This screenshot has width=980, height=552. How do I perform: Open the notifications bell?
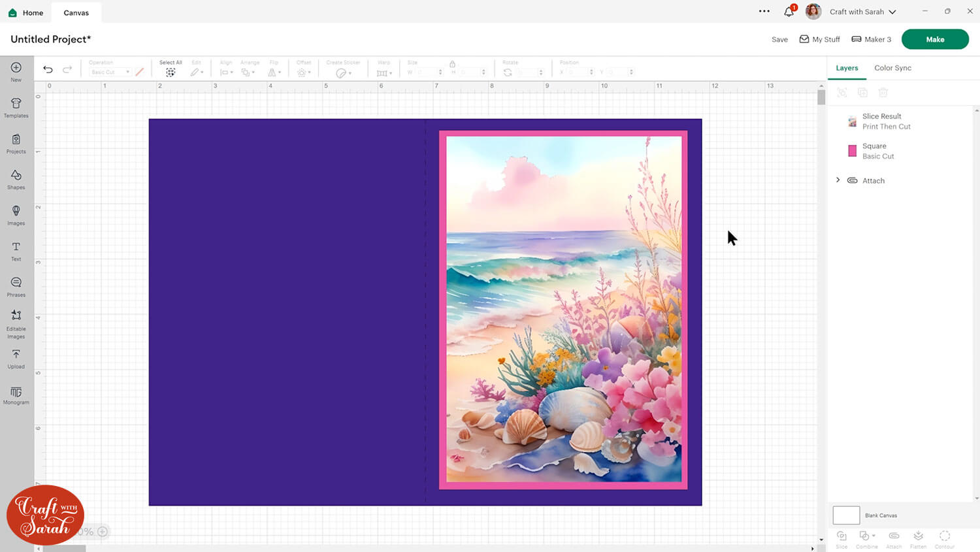point(789,12)
